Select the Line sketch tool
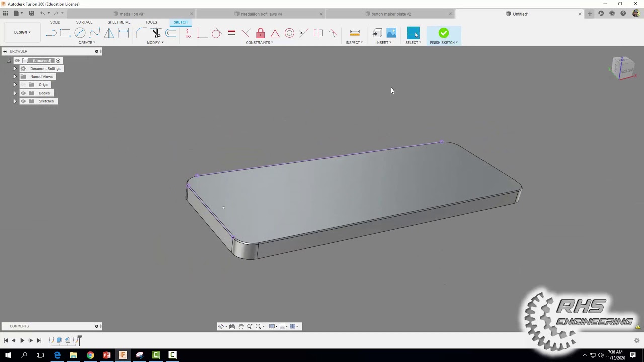 click(51, 33)
